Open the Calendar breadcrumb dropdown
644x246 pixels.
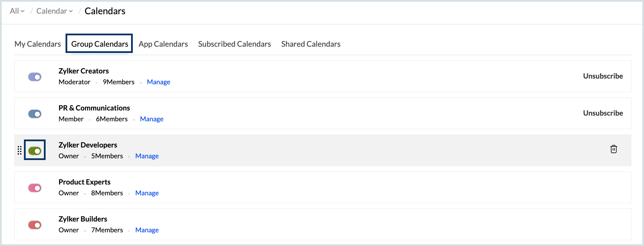click(54, 11)
